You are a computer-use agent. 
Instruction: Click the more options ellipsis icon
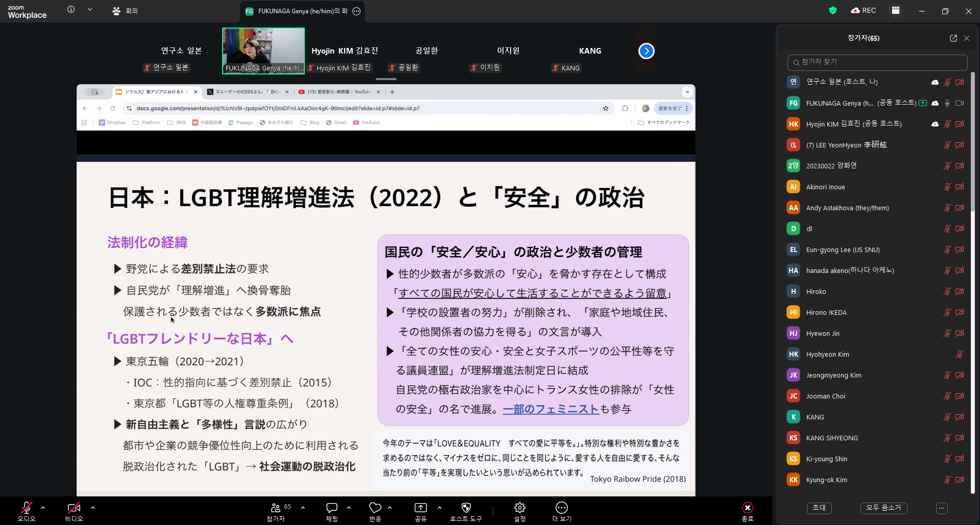tap(561, 508)
